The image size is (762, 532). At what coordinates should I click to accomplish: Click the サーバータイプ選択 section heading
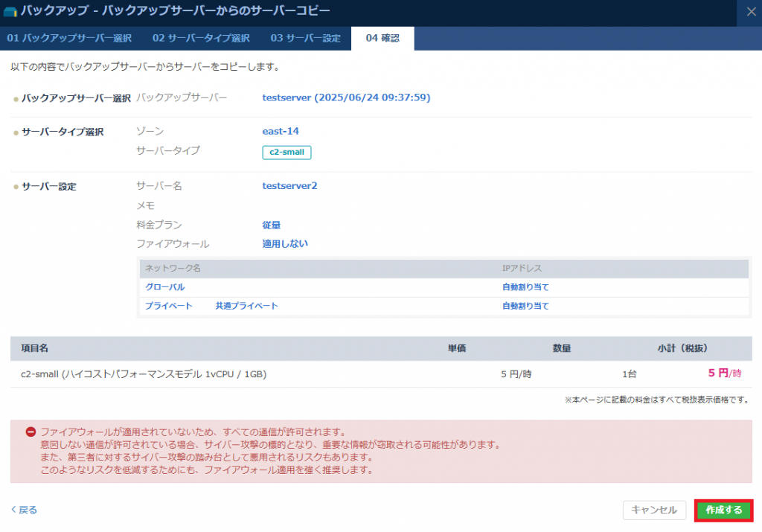tap(63, 132)
